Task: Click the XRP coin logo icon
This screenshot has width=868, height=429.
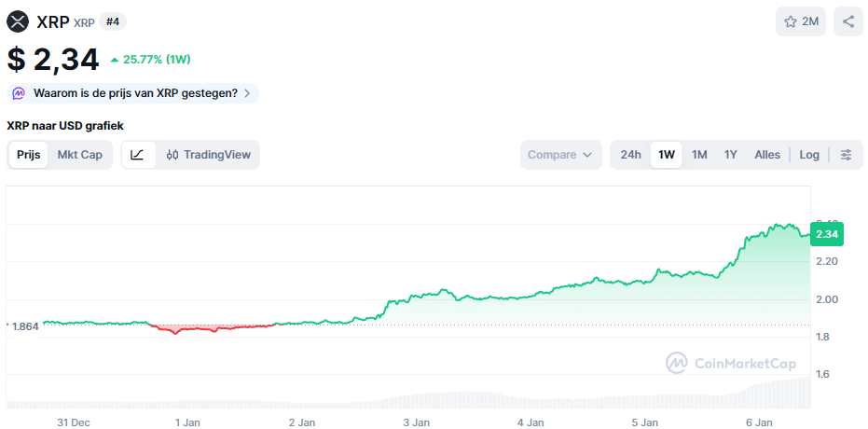Action: [x=18, y=21]
